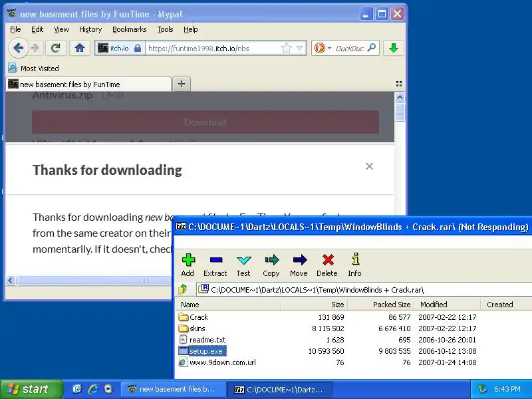Click the Most Visited bookmark folder
The width and height of the screenshot is (532, 399).
[x=34, y=68]
